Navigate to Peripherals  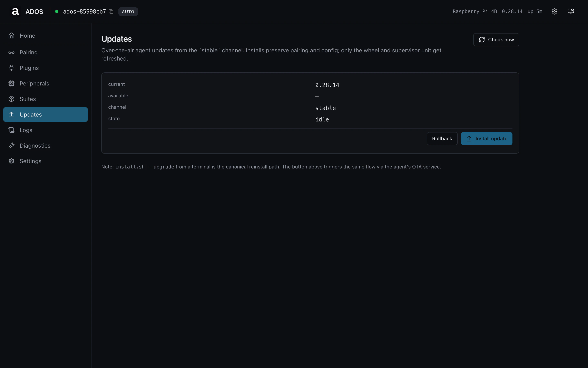click(46, 83)
